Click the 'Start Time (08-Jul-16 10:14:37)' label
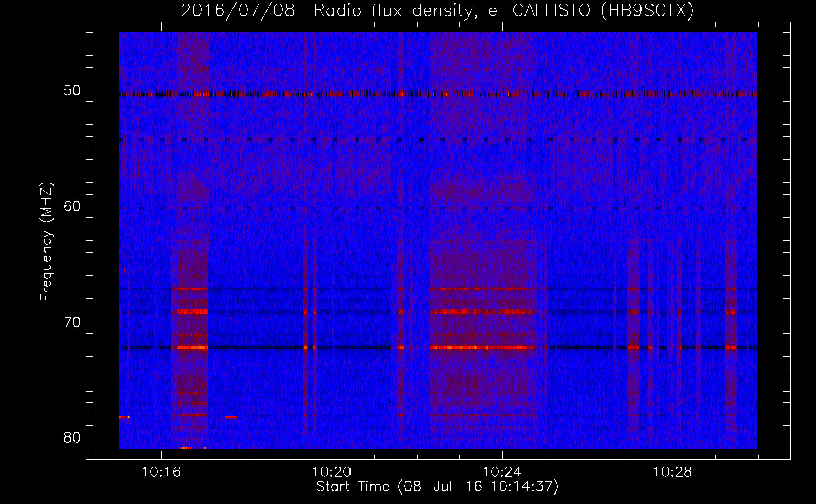Viewport: 816px width, 504px height. point(437,487)
